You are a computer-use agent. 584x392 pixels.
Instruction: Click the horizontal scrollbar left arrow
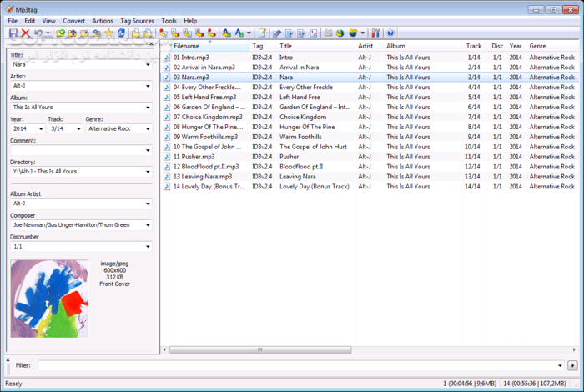pyautogui.click(x=165, y=350)
